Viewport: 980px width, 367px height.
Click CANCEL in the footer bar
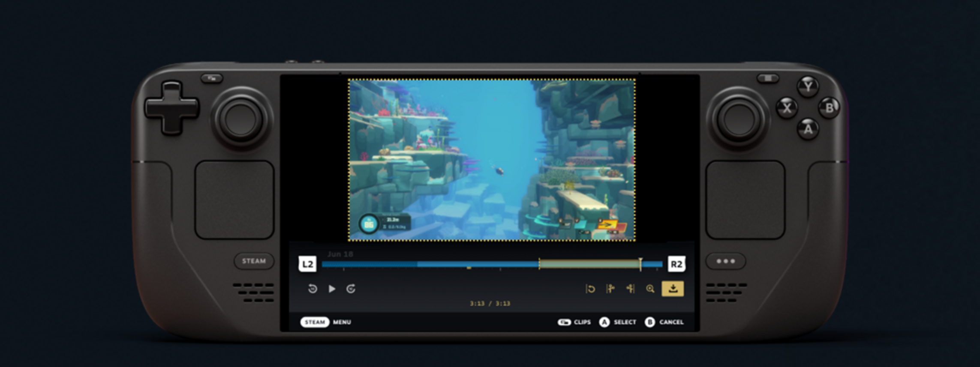point(664,322)
